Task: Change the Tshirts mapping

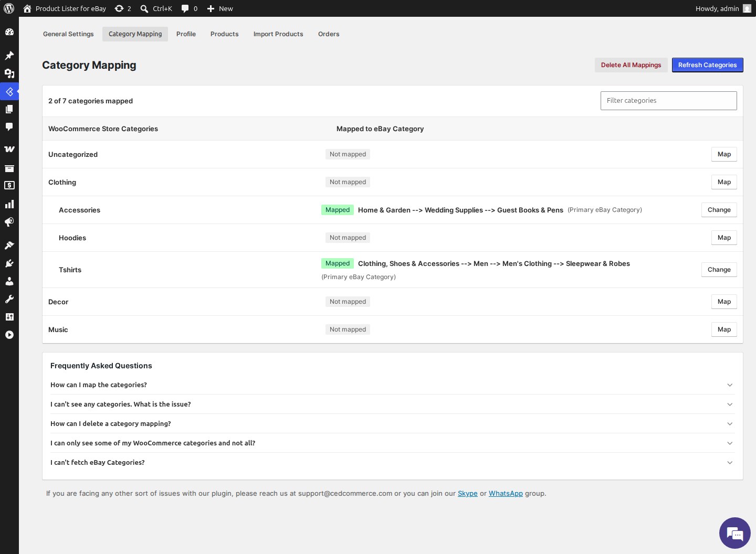Action: click(719, 270)
